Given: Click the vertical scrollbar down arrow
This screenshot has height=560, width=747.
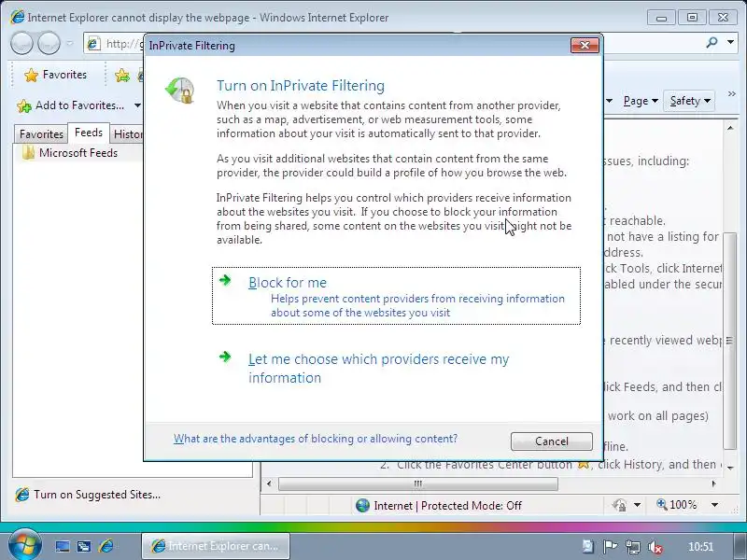Looking at the screenshot, I should (x=730, y=469).
